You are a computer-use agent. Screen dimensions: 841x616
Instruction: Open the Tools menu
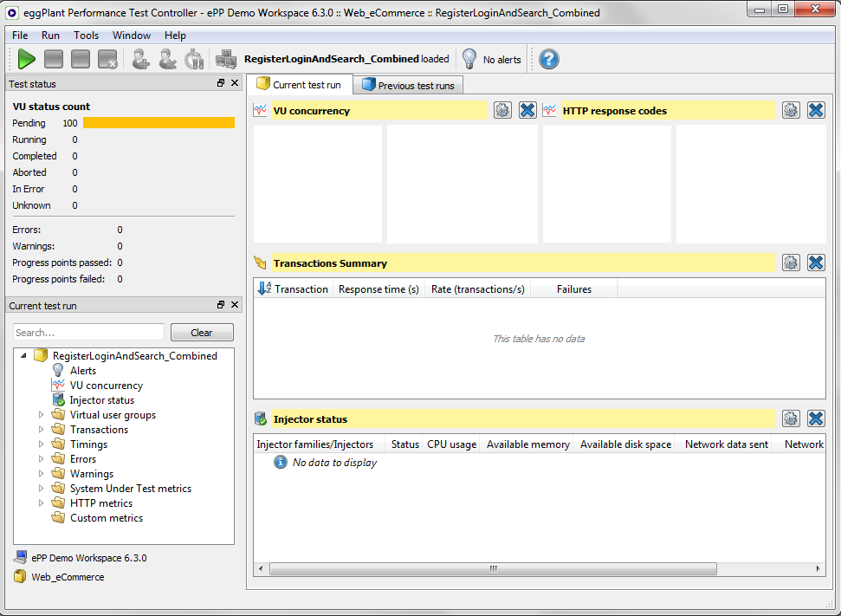click(x=86, y=36)
